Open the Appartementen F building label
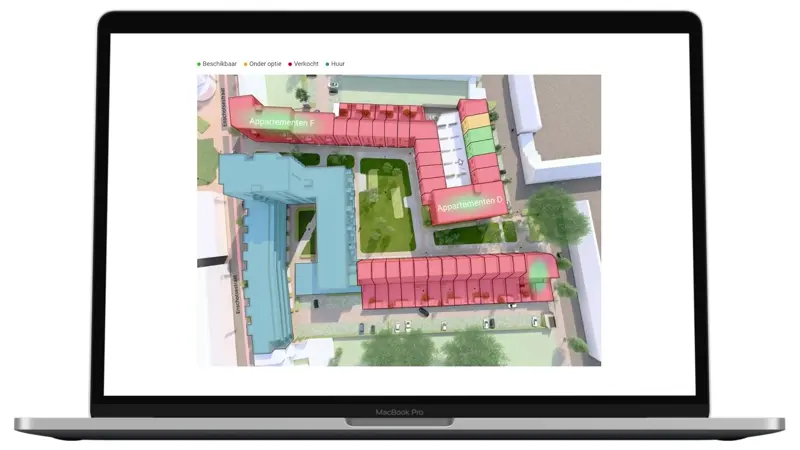Image resolution: width=800 pixels, height=450 pixels. (281, 122)
